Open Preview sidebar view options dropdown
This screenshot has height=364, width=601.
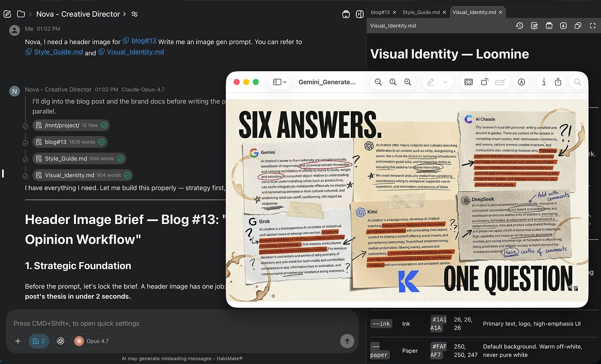280,82
